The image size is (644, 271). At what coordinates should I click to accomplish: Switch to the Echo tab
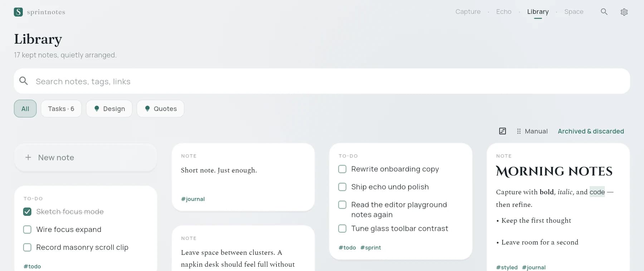504,12
